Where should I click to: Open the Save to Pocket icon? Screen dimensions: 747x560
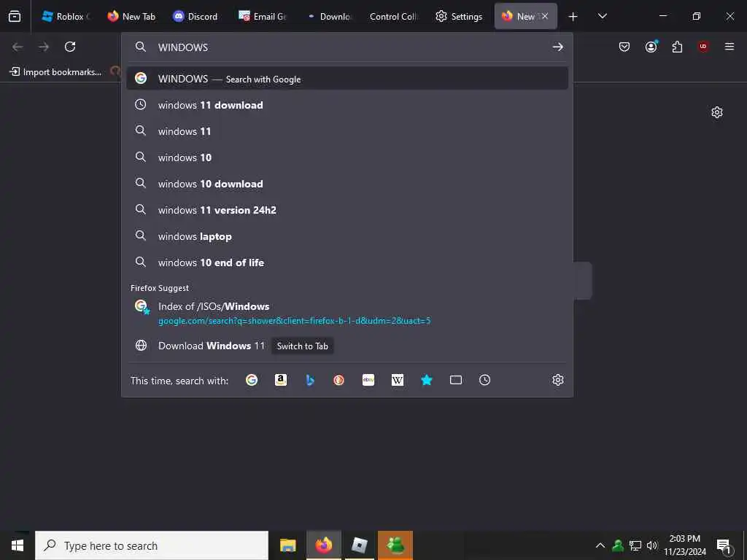[624, 47]
